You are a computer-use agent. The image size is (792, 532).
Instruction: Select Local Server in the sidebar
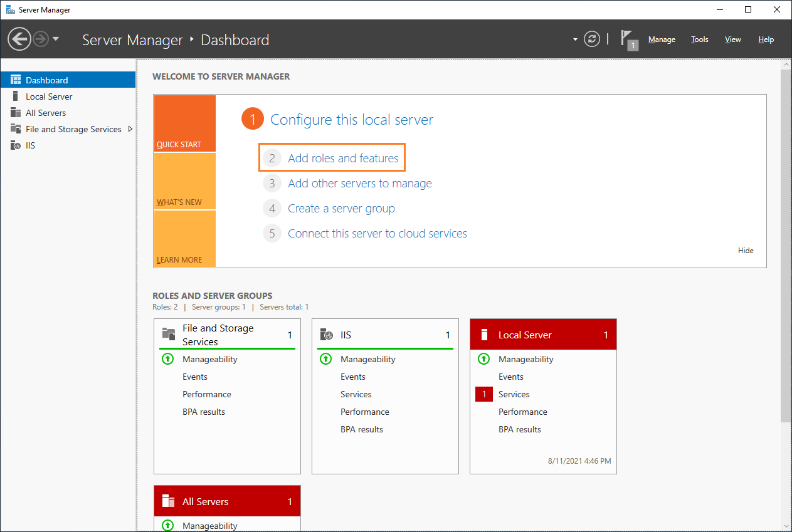pyautogui.click(x=68, y=96)
